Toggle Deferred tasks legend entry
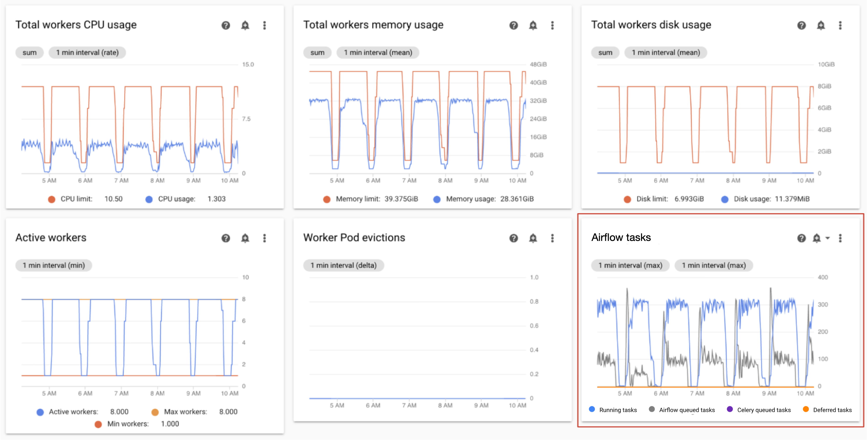The image size is (868, 441). (x=832, y=410)
